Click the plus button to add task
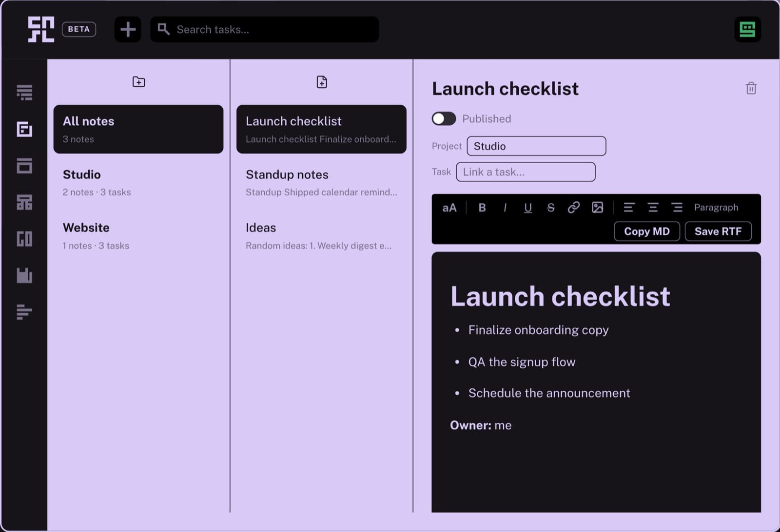Image resolution: width=780 pixels, height=532 pixels. pyautogui.click(x=128, y=29)
